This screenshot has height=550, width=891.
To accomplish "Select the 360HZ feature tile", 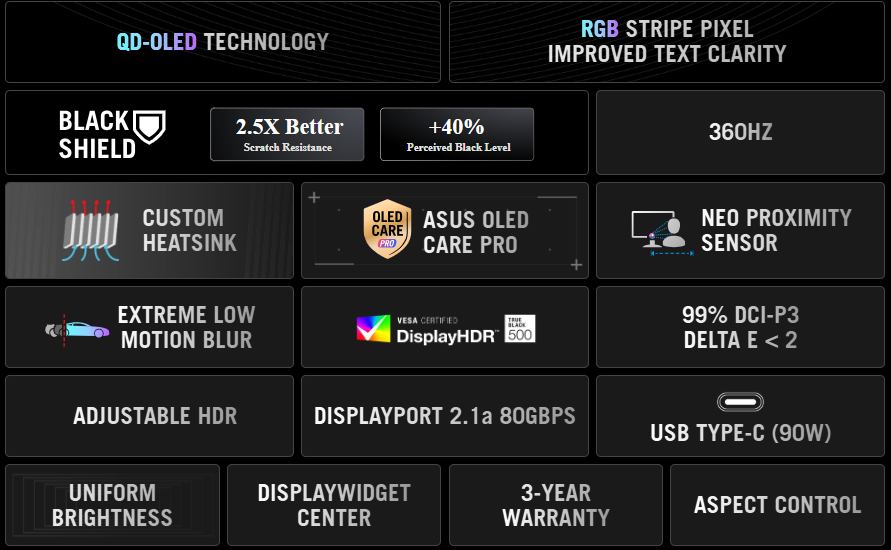I will tap(740, 132).
